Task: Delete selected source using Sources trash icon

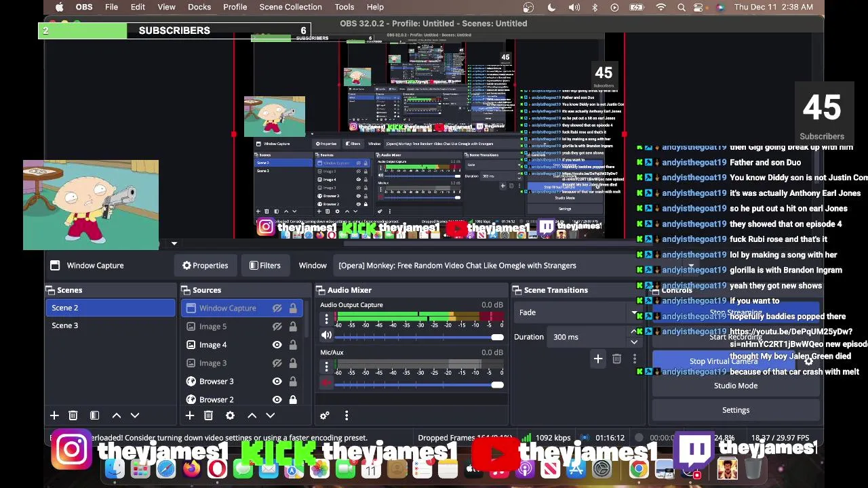Action: click(209, 415)
